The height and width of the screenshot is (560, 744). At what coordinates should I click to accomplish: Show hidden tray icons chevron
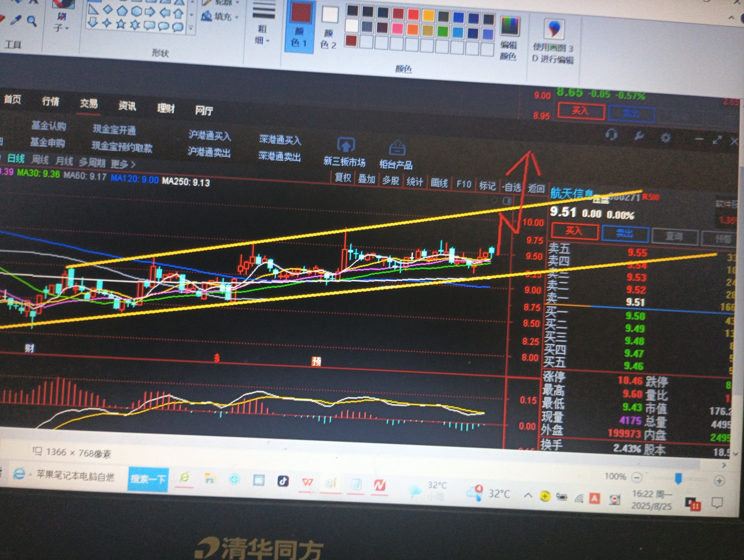coord(528,495)
